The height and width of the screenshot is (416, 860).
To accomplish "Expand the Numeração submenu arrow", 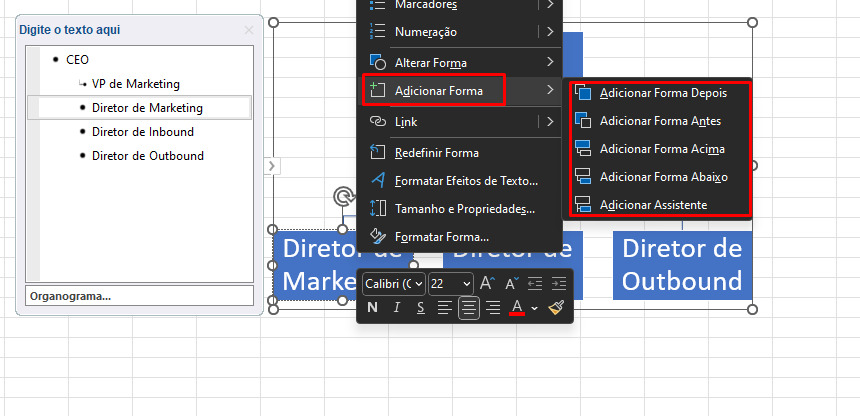I will click(x=550, y=31).
